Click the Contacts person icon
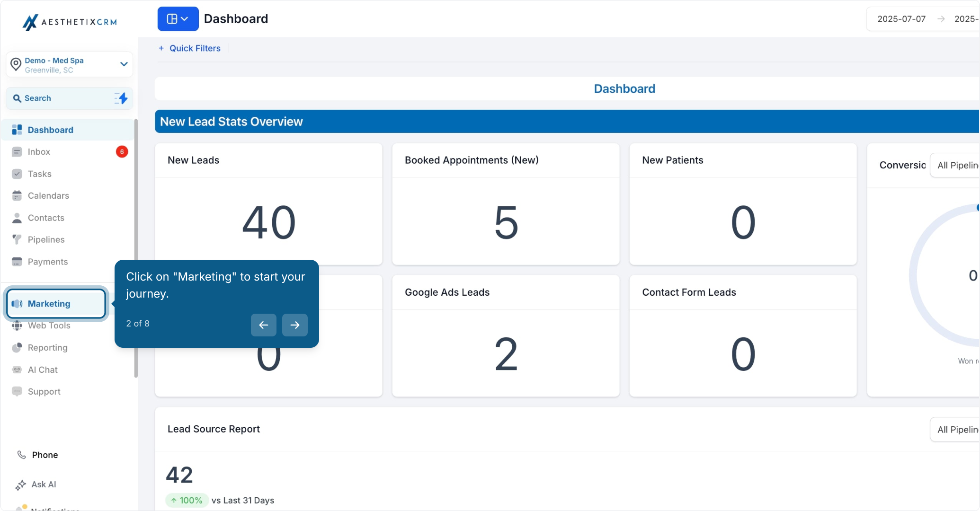The width and height of the screenshot is (980, 511). (x=17, y=218)
